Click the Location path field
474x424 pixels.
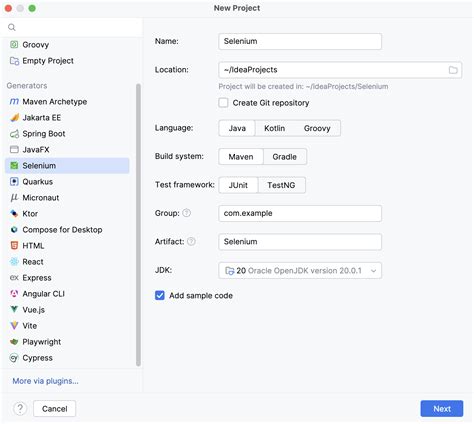click(340, 70)
